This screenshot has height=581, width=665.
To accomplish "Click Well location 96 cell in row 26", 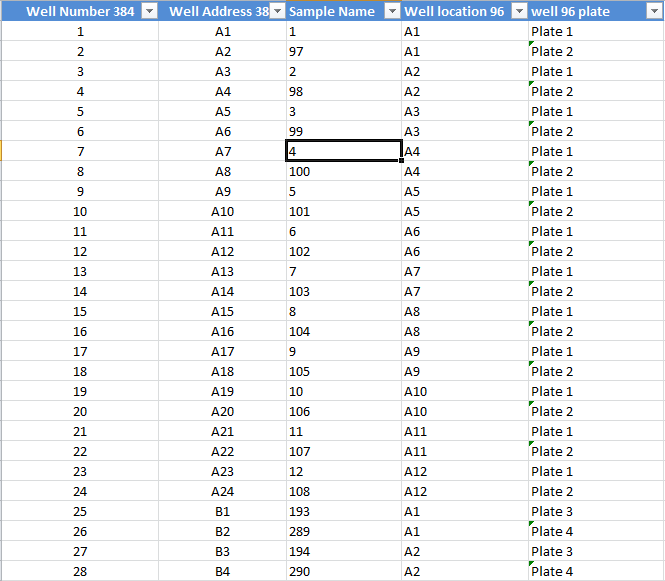I will tap(465, 531).
